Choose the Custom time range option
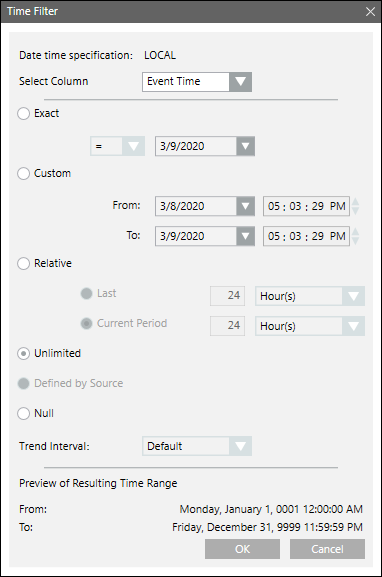 click(24, 173)
